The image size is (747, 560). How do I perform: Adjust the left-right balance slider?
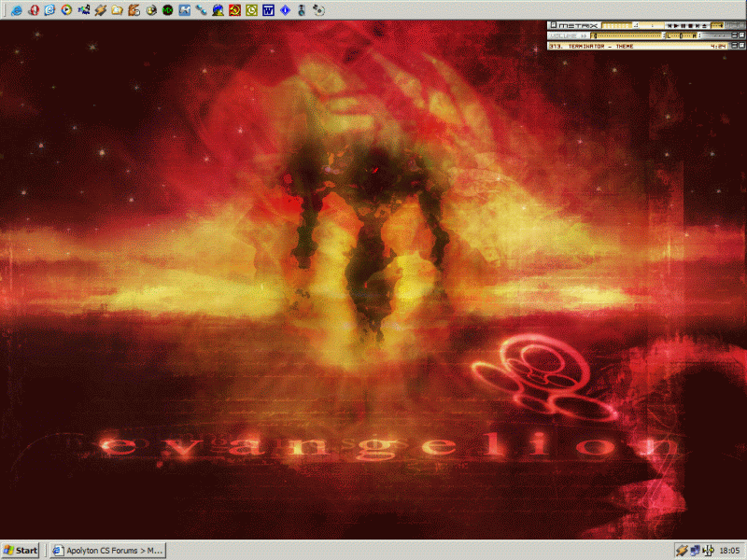tap(680, 35)
